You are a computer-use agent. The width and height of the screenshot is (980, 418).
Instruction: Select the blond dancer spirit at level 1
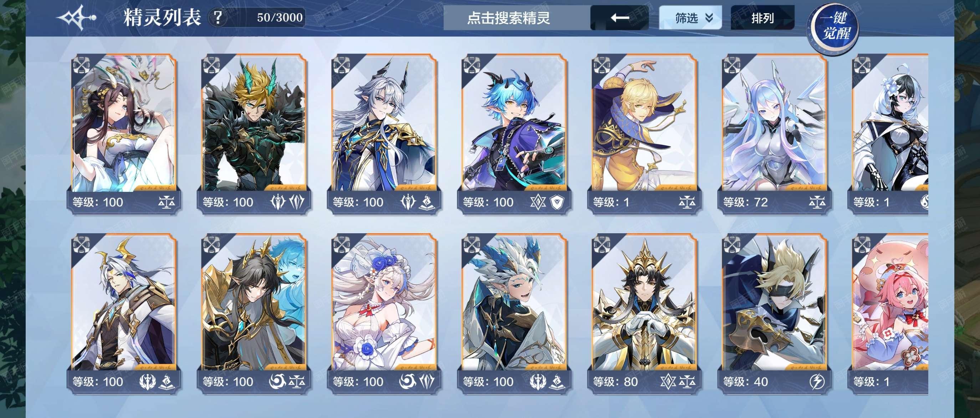click(644, 134)
